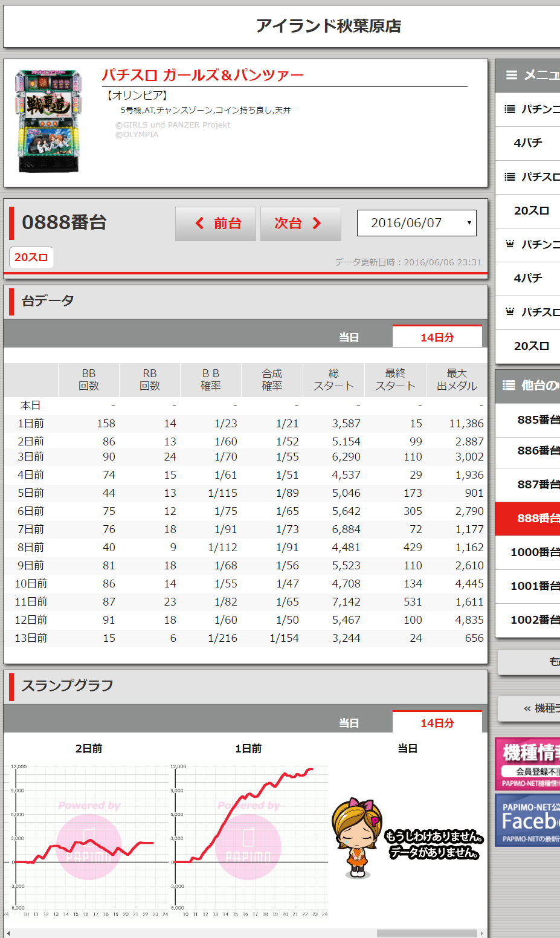Viewport: 560px width, 938px height.
Task: Click the 1日前 row label
Action: pos(31,424)
